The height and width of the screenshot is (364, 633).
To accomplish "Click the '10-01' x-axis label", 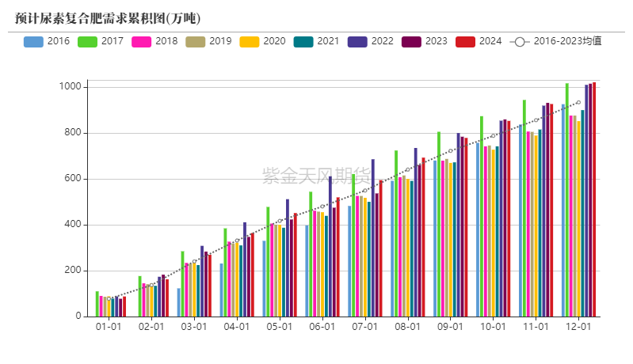I will pos(493,327).
